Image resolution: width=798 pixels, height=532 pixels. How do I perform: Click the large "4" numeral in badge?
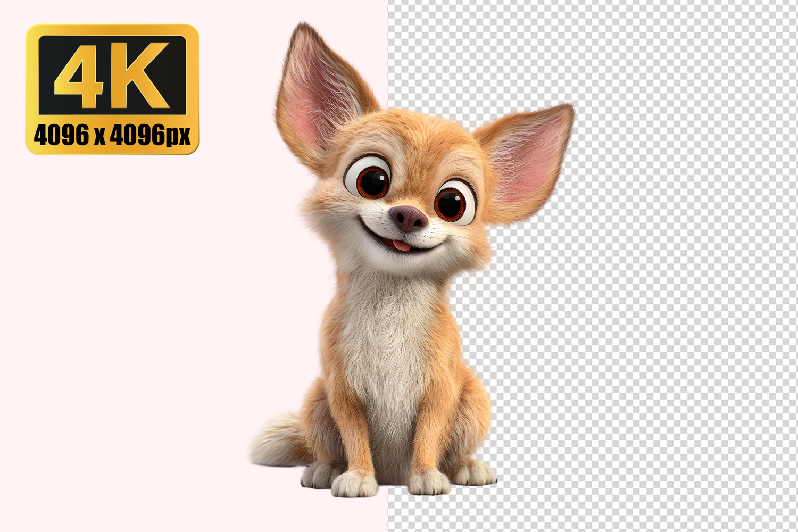(80, 76)
